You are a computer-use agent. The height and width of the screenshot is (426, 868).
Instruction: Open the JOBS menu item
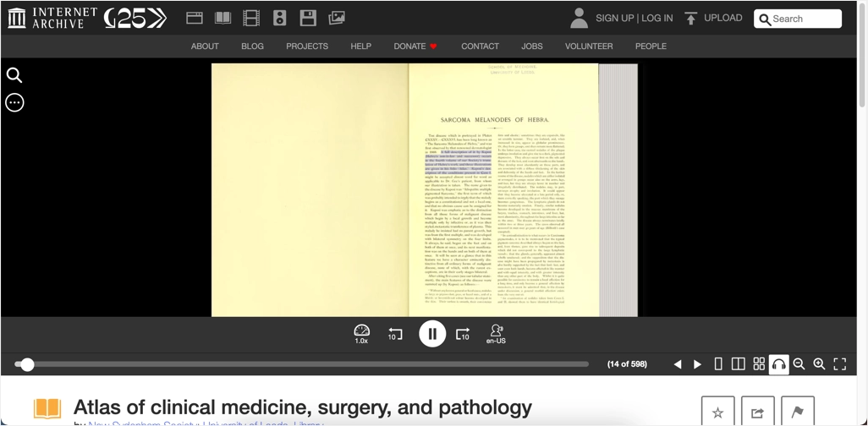(532, 46)
